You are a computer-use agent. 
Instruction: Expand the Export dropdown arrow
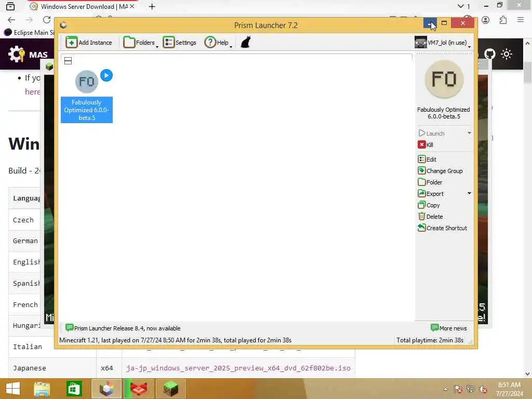pos(469,193)
